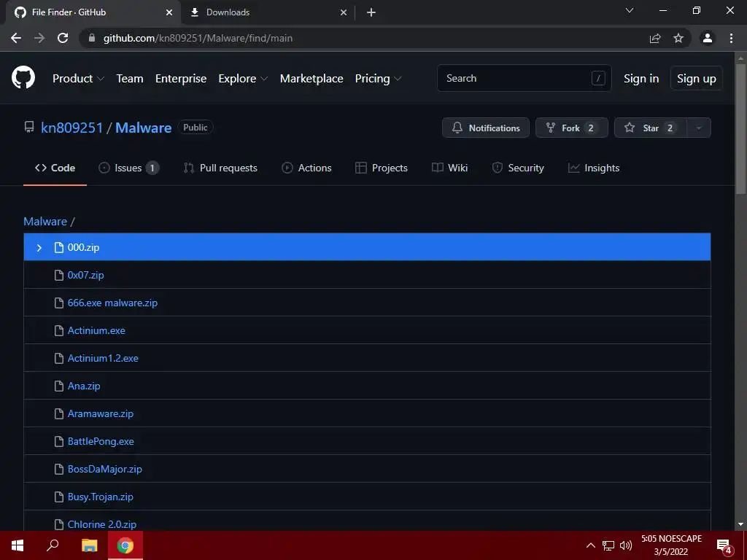Click the file icon beside Ana.zip
Image resolution: width=747 pixels, height=560 pixels.
pos(58,386)
